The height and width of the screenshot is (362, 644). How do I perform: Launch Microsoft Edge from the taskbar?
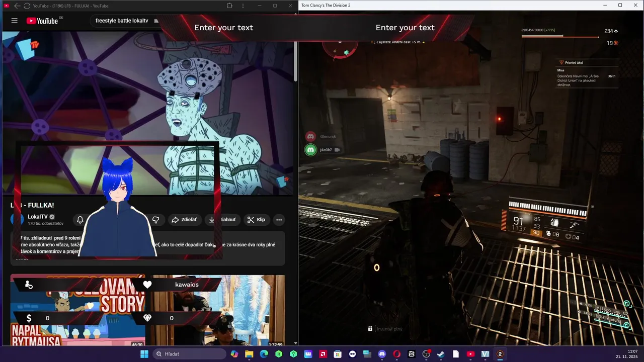(x=264, y=354)
